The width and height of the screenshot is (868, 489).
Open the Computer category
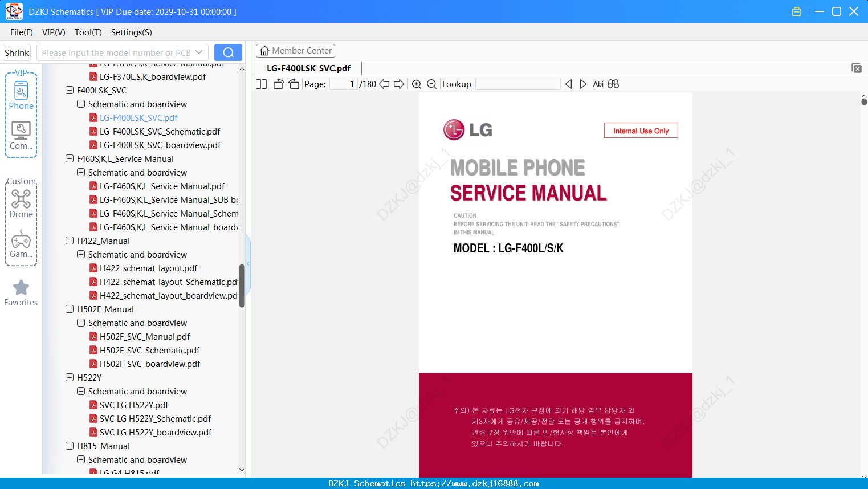(x=21, y=136)
